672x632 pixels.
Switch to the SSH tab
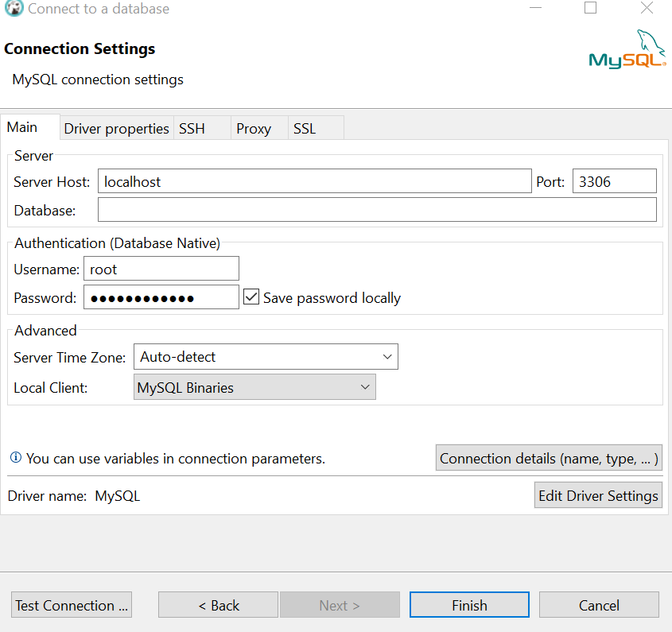pos(202,129)
